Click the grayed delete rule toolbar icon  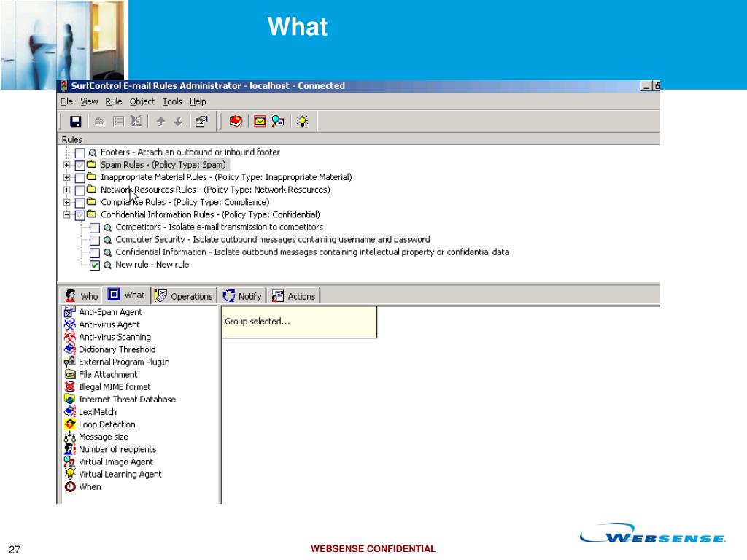136,122
